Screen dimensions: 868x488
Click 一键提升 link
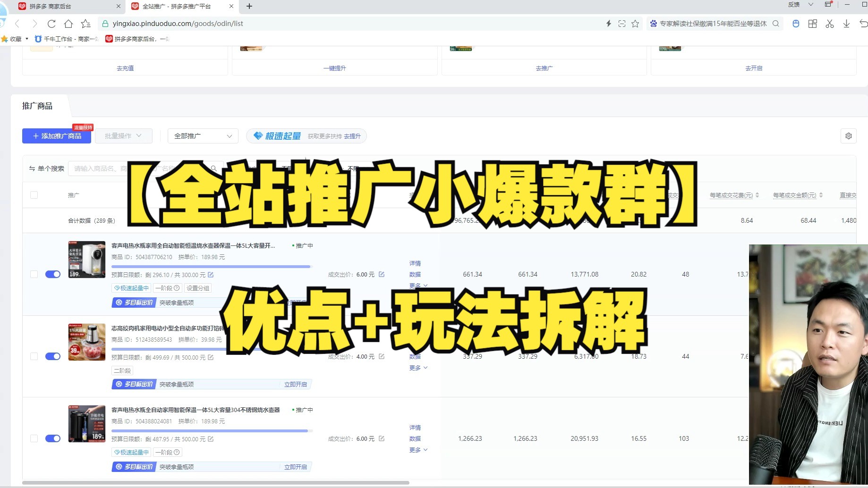(334, 68)
